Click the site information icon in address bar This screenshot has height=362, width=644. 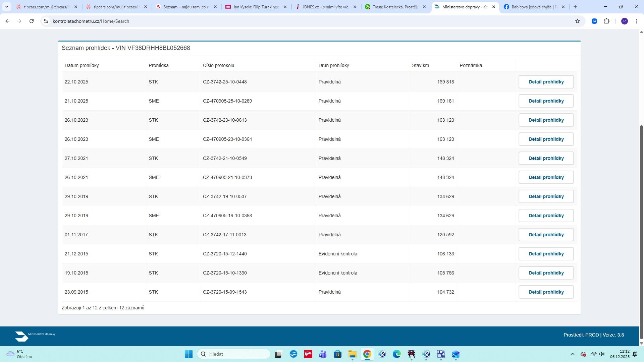pos(46,21)
